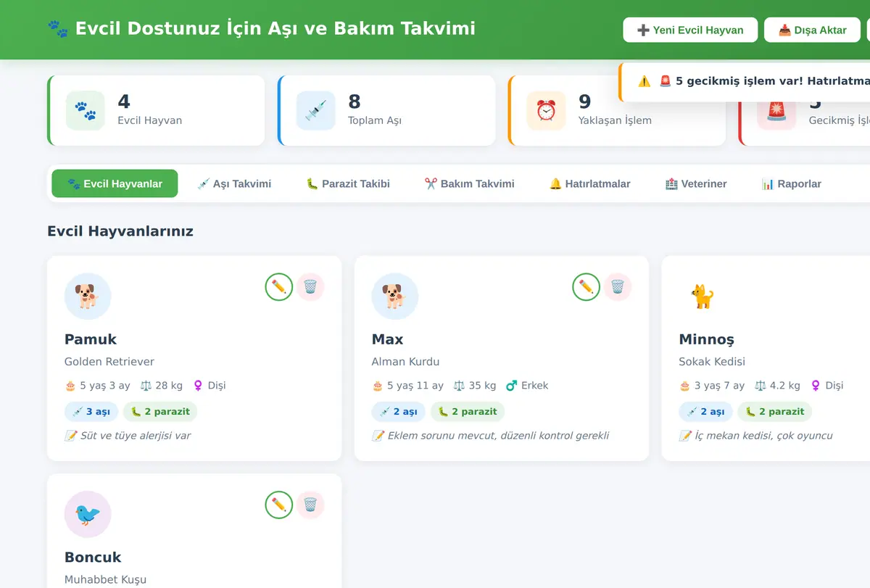
Task: Edit Boncuk's card with pencil icon
Action: click(279, 505)
